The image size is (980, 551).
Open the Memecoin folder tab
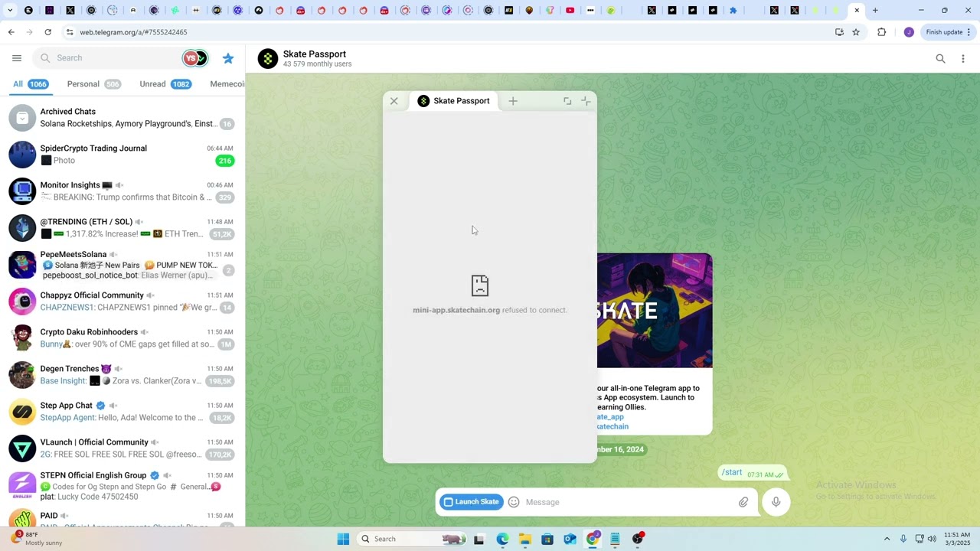pos(227,84)
